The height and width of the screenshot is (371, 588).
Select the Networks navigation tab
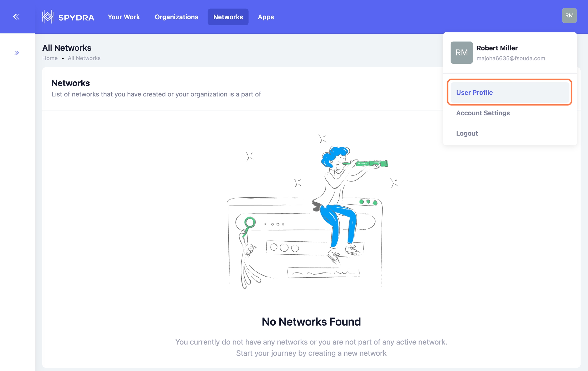point(228,17)
